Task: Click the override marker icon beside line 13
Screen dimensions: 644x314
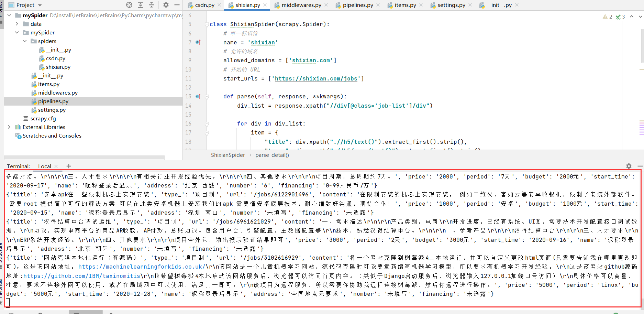Action: [198, 96]
